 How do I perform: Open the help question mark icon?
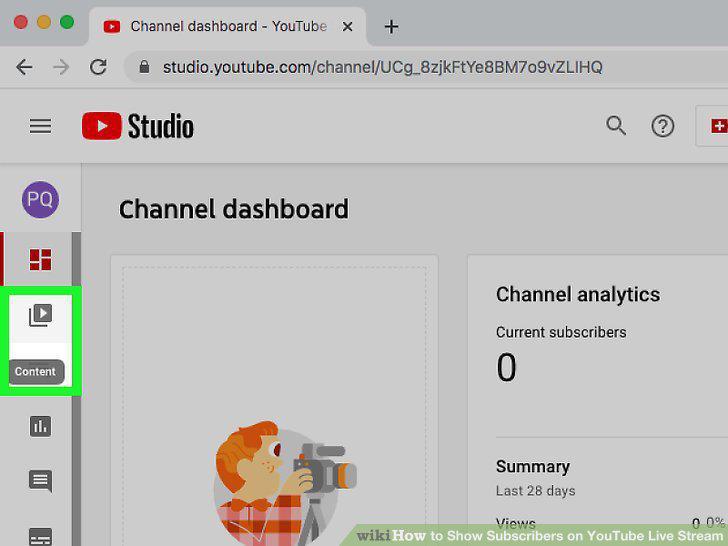pyautogui.click(x=663, y=126)
